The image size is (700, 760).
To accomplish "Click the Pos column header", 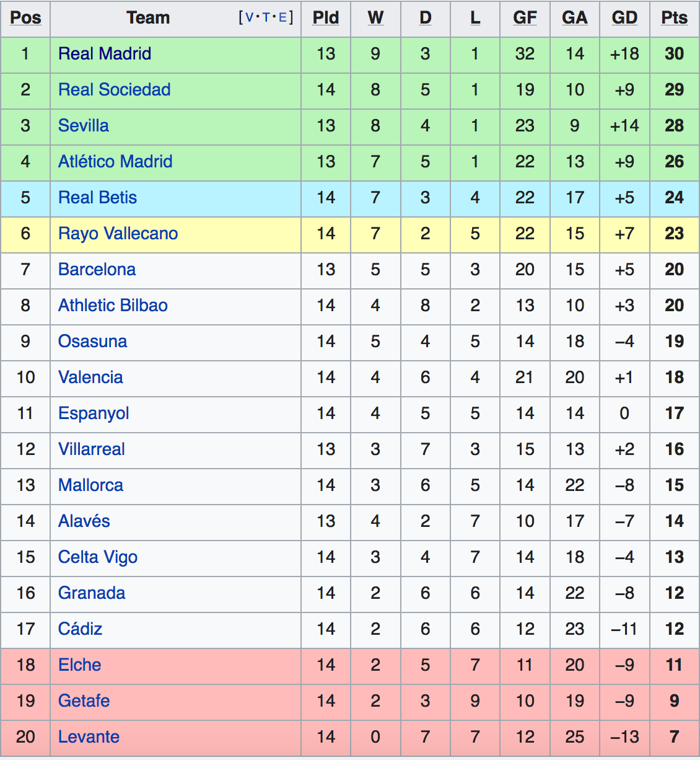I will click(25, 18).
